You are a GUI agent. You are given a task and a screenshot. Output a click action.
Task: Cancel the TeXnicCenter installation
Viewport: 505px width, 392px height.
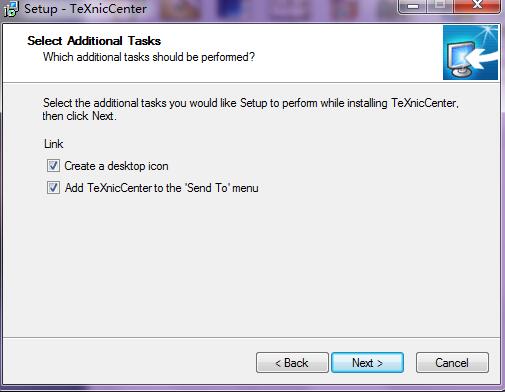(452, 363)
